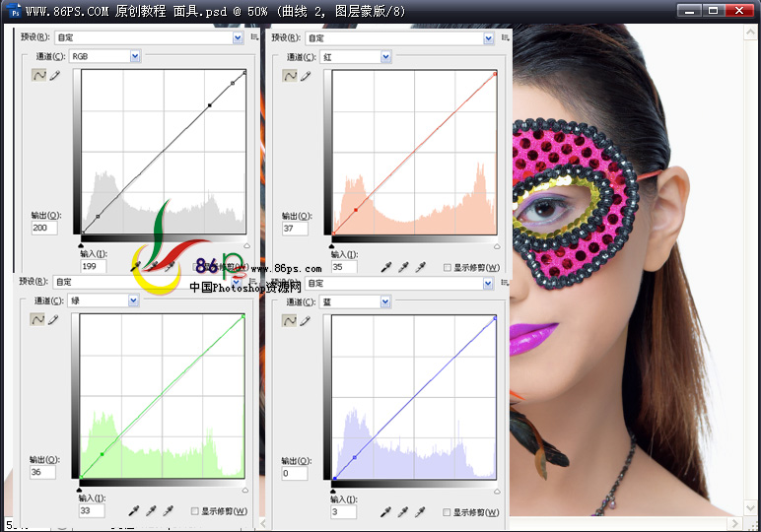
Task: Select the green control point on Green curve
Action: tap(102, 454)
